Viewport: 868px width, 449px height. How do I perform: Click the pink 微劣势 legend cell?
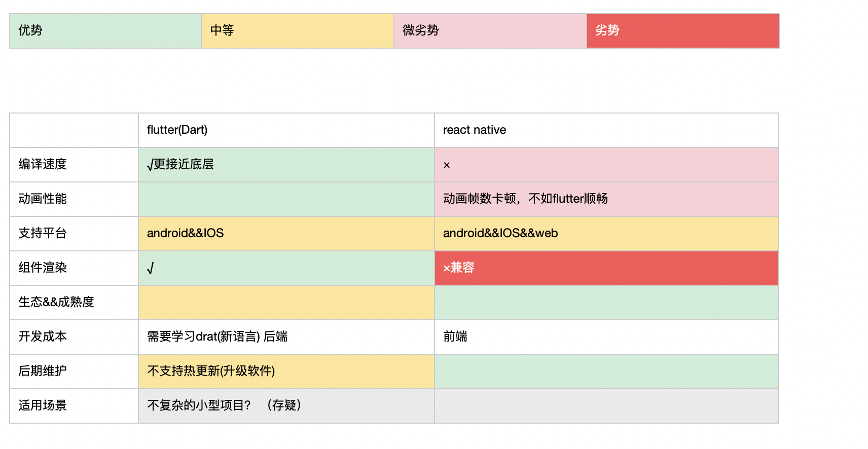click(490, 31)
